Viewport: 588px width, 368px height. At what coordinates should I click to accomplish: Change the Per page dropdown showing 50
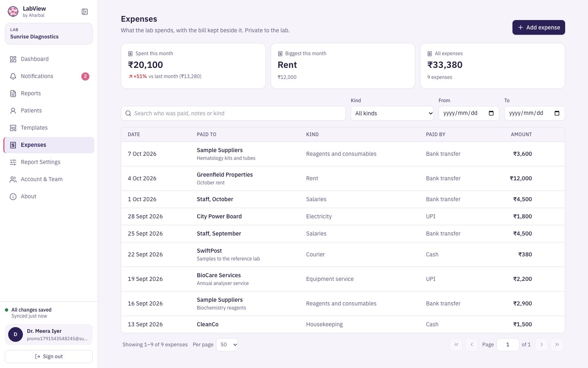point(227,345)
